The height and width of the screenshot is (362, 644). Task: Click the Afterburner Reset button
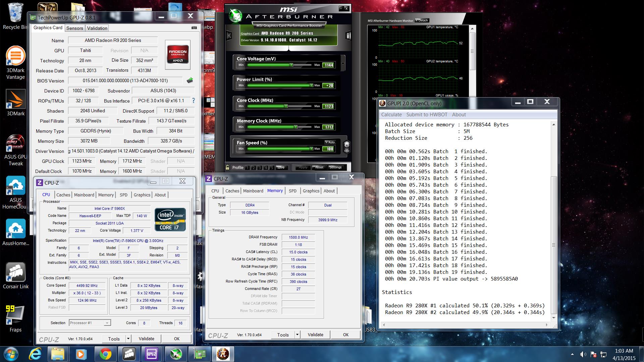[319, 167]
